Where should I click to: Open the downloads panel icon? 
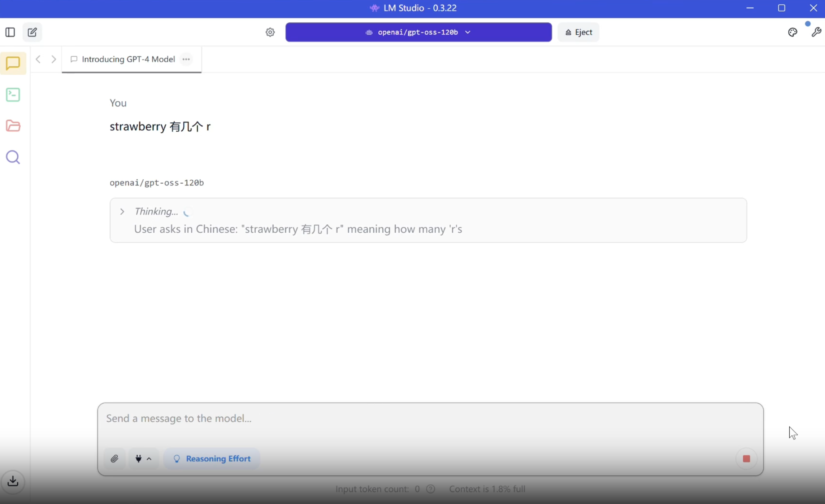(13, 481)
